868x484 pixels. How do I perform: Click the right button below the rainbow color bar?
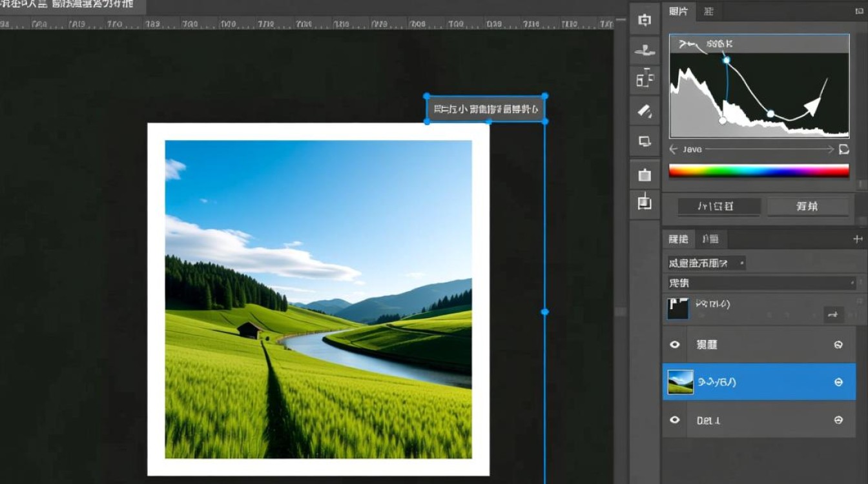tap(807, 207)
